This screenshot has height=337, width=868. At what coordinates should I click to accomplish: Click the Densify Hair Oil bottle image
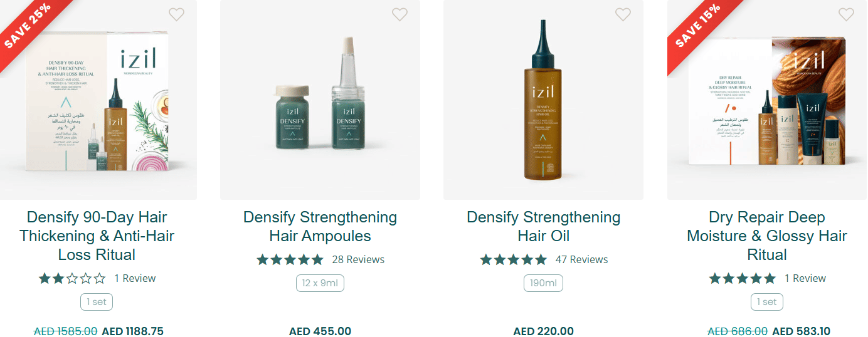pos(543,106)
